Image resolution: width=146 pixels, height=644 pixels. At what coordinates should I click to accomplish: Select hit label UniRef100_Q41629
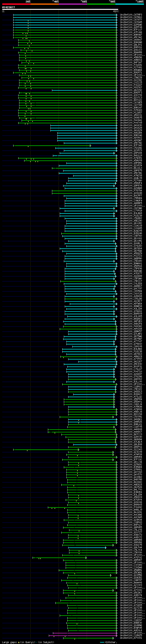(x=131, y=130)
